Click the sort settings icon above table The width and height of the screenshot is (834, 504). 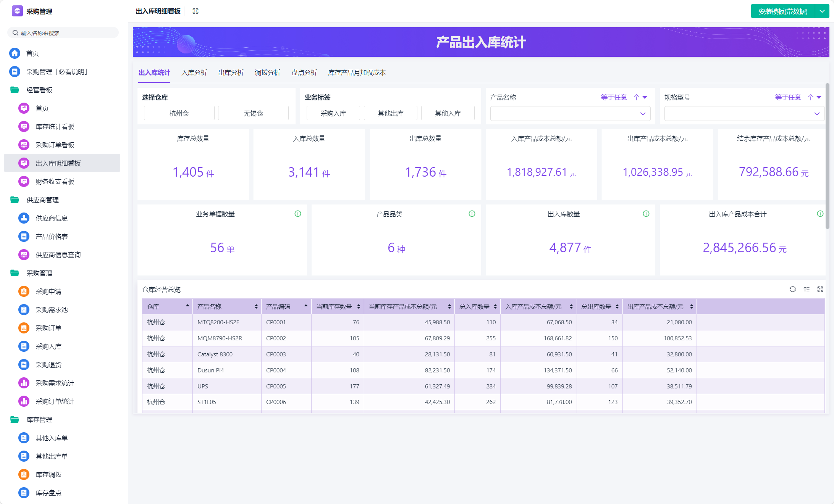pos(806,289)
